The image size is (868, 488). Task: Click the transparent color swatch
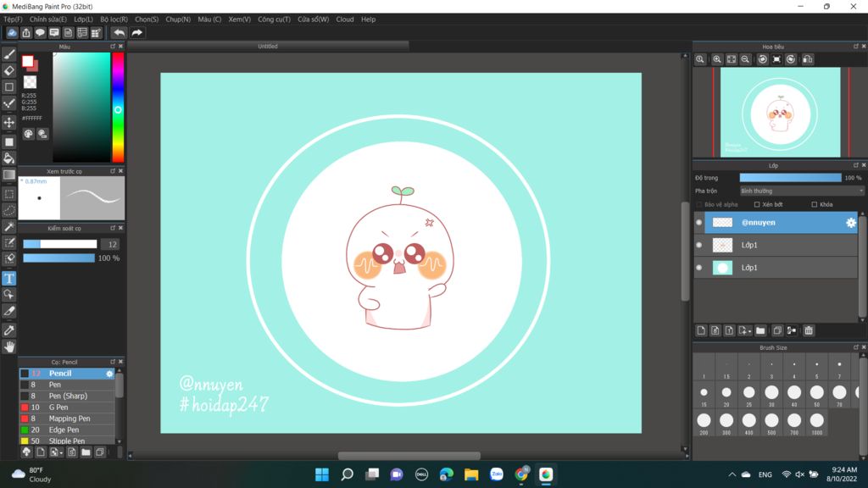tap(30, 82)
